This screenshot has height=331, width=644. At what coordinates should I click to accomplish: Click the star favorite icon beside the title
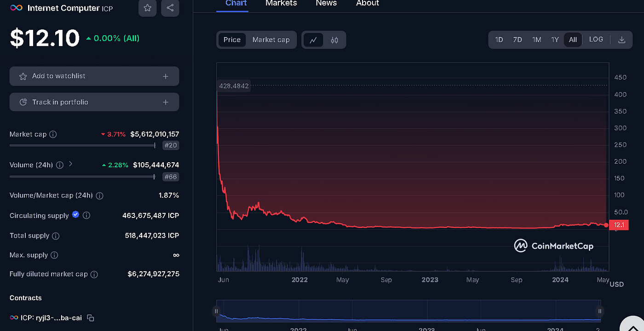pos(147,8)
